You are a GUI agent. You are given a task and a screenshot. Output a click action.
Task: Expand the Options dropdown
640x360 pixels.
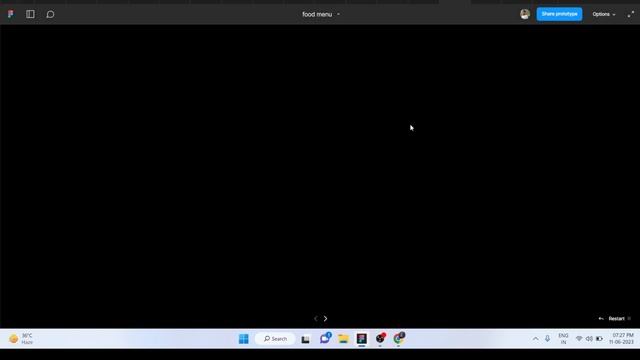[604, 14]
